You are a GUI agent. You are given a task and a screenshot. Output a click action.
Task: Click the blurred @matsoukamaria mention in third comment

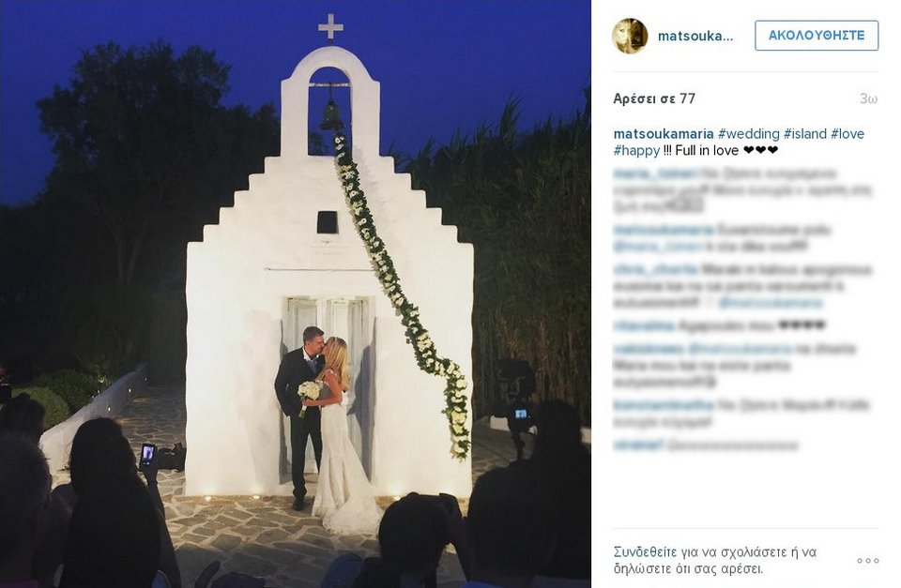[771, 303]
